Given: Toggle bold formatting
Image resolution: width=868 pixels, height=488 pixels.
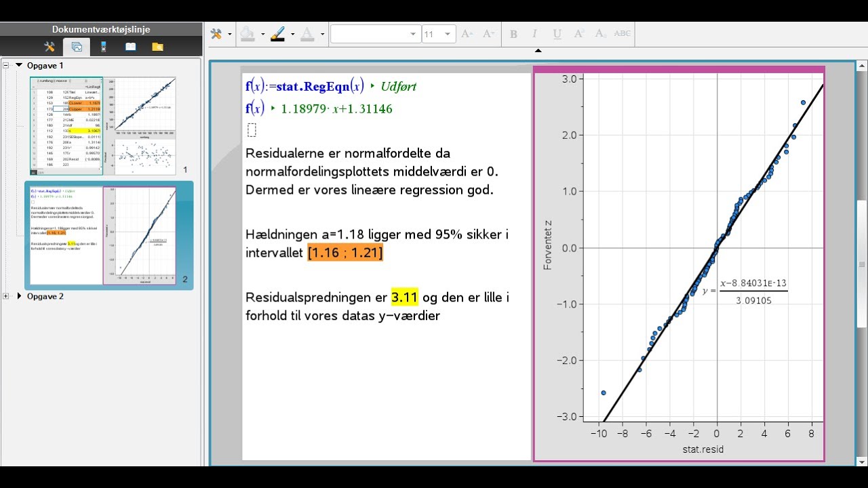Looking at the screenshot, I should click(513, 34).
